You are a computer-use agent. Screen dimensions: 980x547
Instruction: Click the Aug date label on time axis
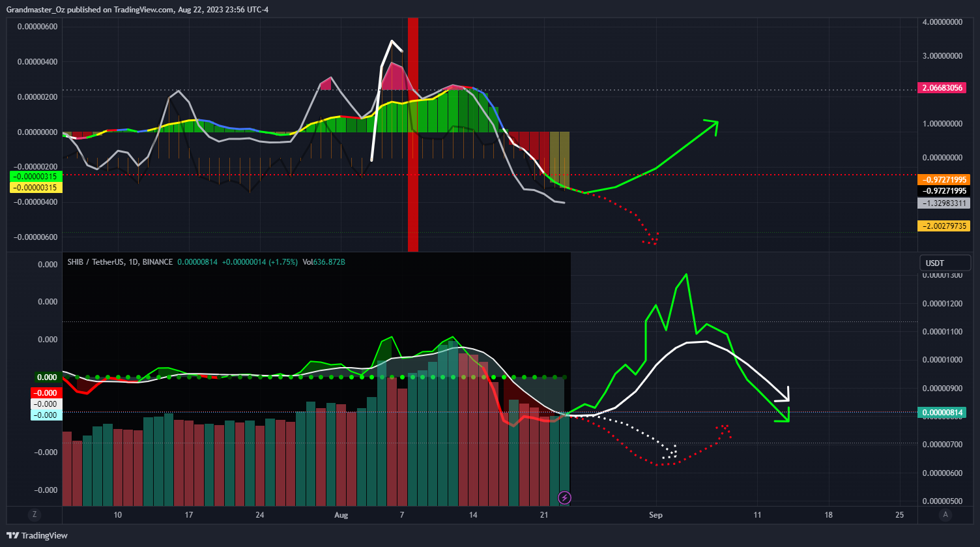[341, 515]
